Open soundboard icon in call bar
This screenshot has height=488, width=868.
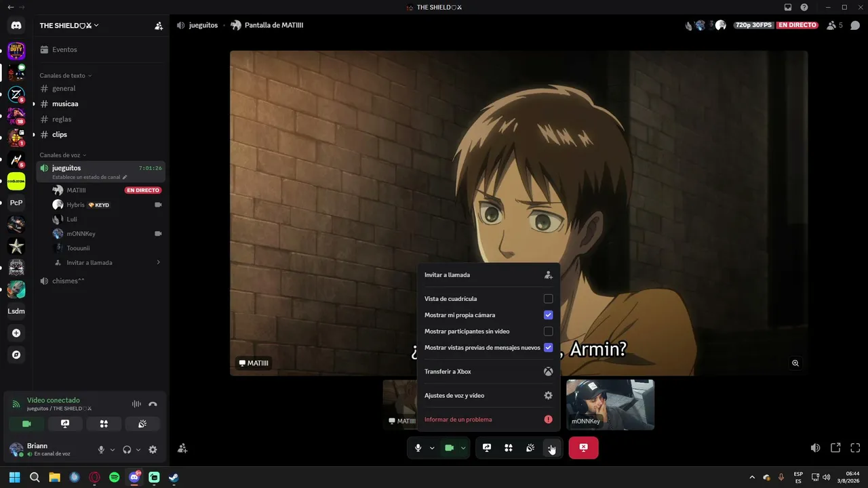[x=530, y=447]
